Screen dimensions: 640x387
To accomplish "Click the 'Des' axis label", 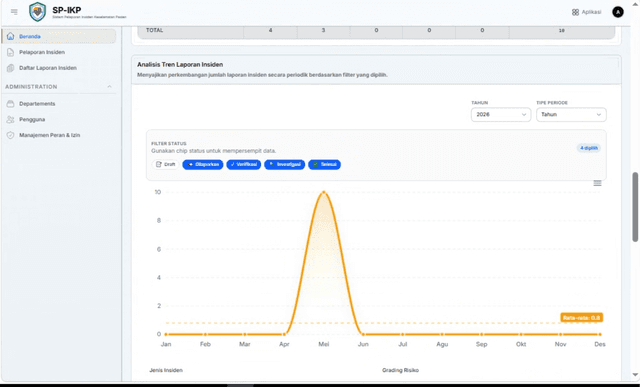I will (600, 344).
